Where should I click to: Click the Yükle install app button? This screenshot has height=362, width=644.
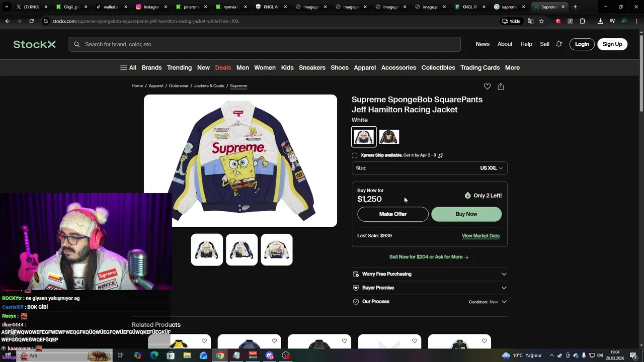click(x=512, y=21)
